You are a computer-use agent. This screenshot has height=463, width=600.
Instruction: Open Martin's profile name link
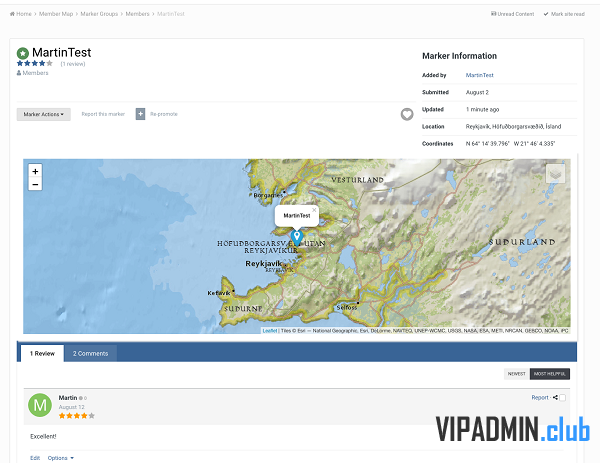pyautogui.click(x=68, y=398)
